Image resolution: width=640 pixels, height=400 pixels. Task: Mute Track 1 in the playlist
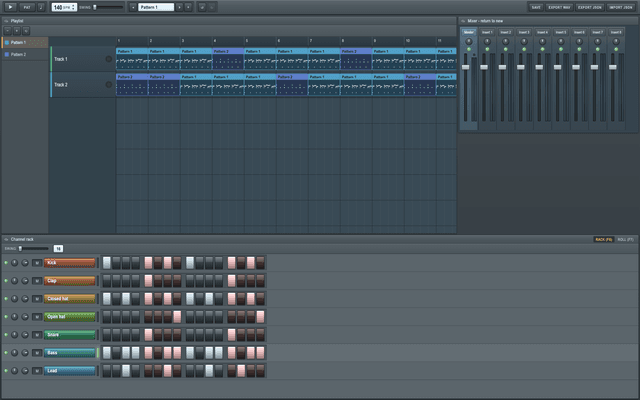point(109,59)
